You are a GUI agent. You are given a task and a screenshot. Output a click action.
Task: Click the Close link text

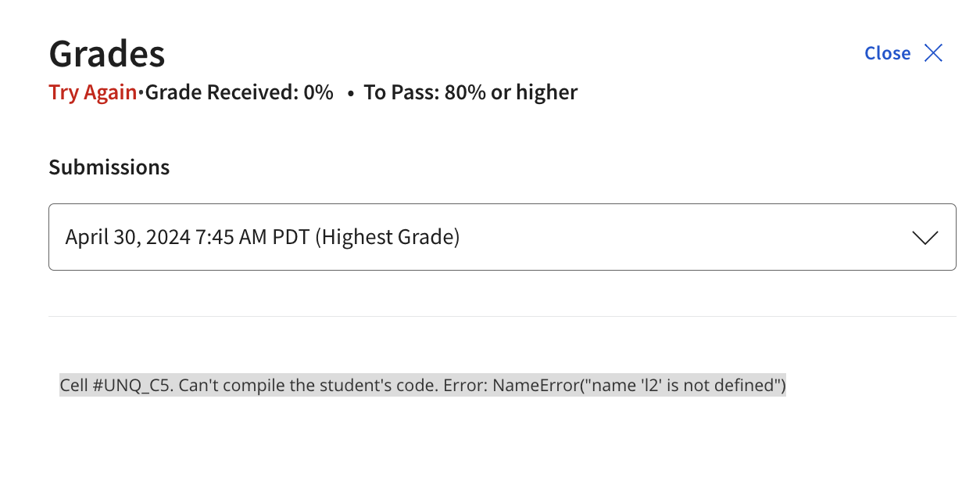coord(887,53)
